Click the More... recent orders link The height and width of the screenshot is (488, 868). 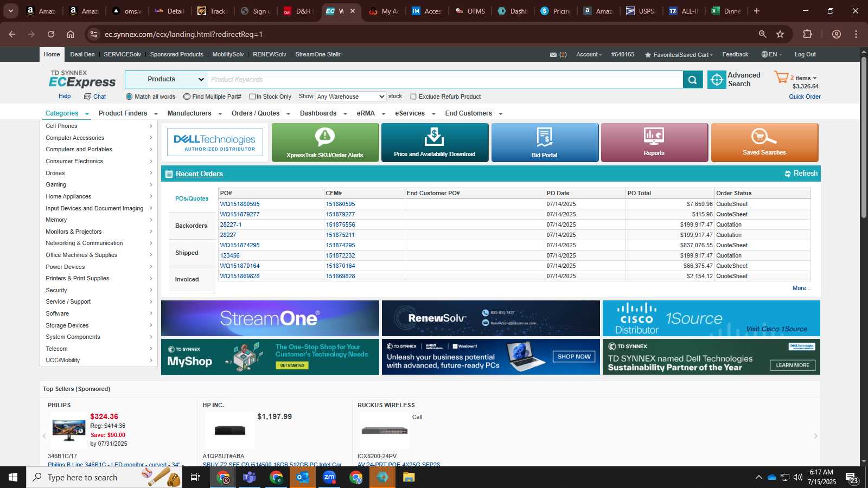point(801,288)
